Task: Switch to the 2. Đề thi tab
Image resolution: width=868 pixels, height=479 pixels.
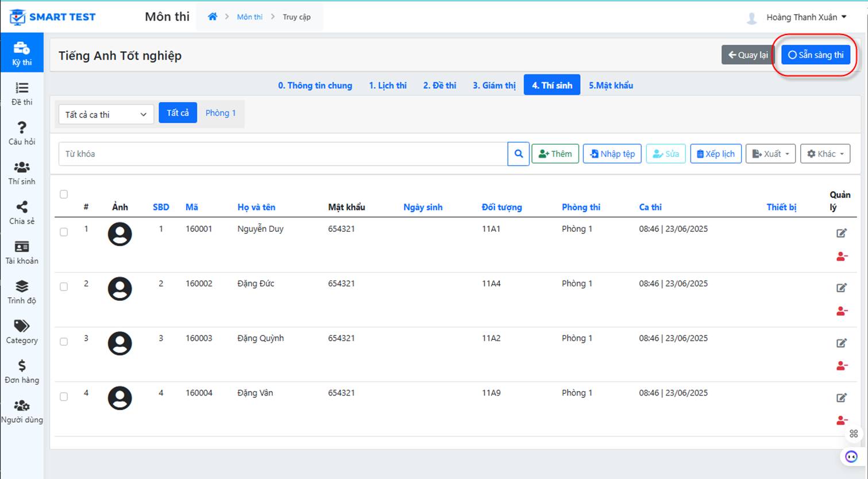Action: [x=439, y=86]
